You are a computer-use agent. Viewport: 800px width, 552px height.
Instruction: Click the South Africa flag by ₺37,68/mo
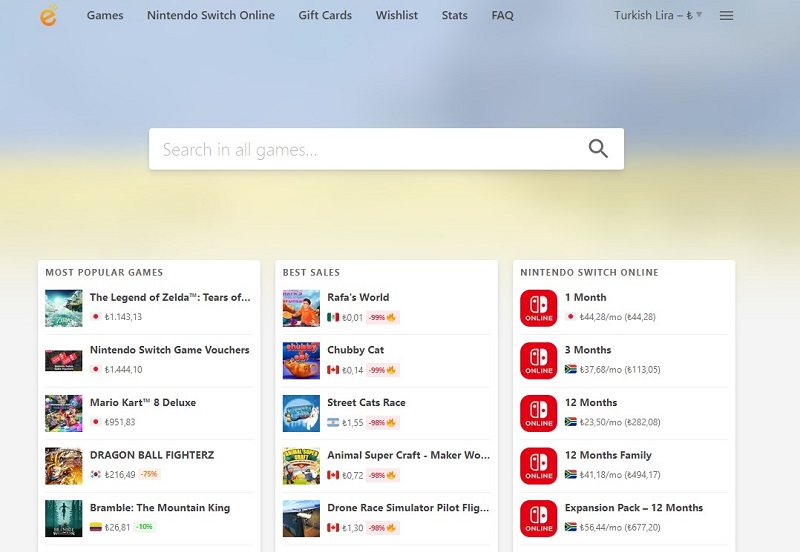click(571, 369)
